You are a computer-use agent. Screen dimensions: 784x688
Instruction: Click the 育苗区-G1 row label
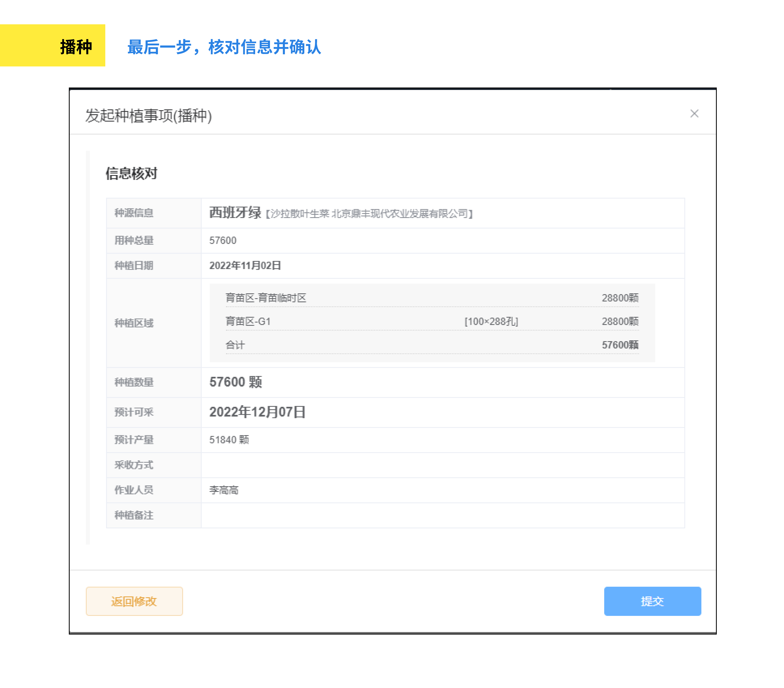(248, 321)
